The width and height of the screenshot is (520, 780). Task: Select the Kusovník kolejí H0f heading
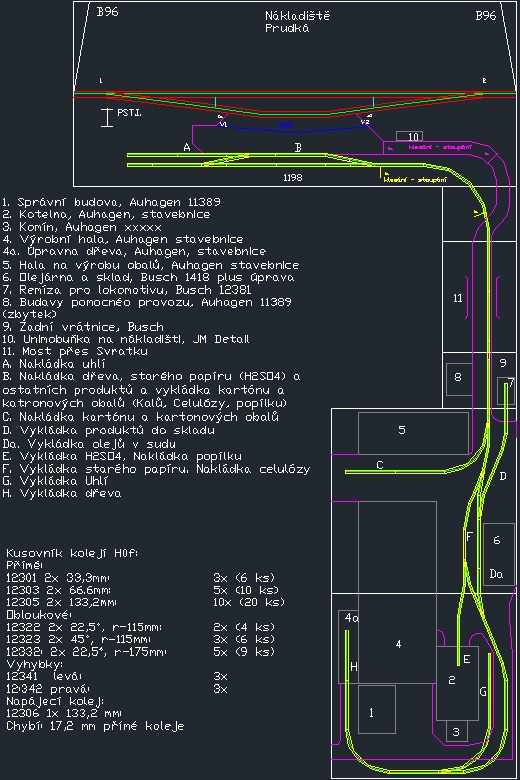(72, 553)
